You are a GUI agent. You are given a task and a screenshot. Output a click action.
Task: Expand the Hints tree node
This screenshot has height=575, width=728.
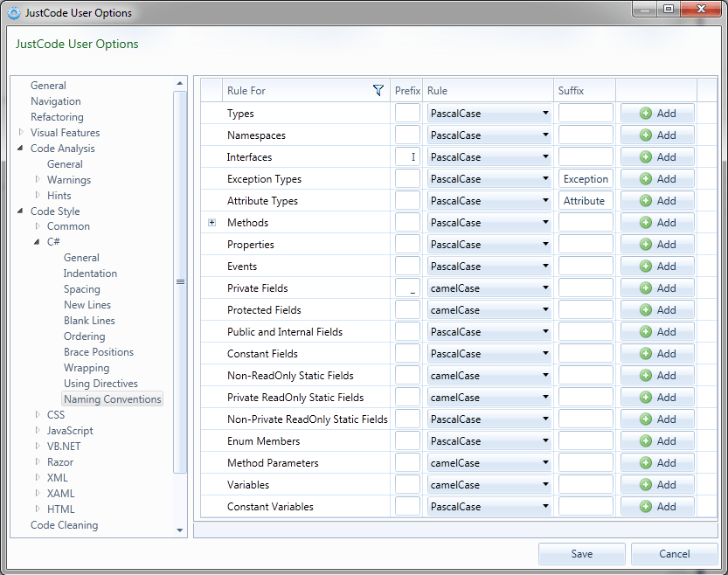coord(38,195)
